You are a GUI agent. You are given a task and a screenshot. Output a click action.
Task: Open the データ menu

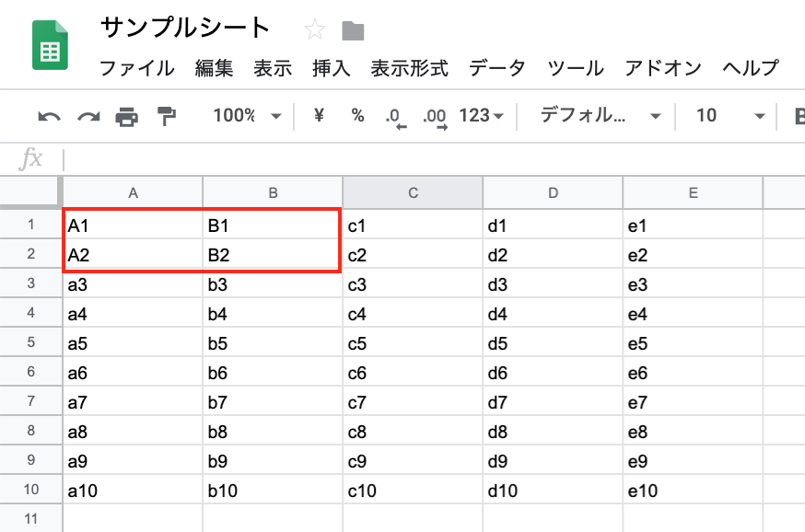(x=496, y=68)
